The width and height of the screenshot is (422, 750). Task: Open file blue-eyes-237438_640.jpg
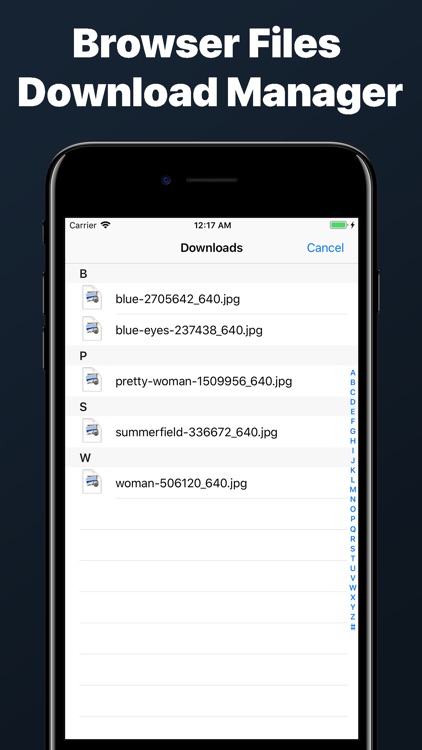tap(211, 330)
